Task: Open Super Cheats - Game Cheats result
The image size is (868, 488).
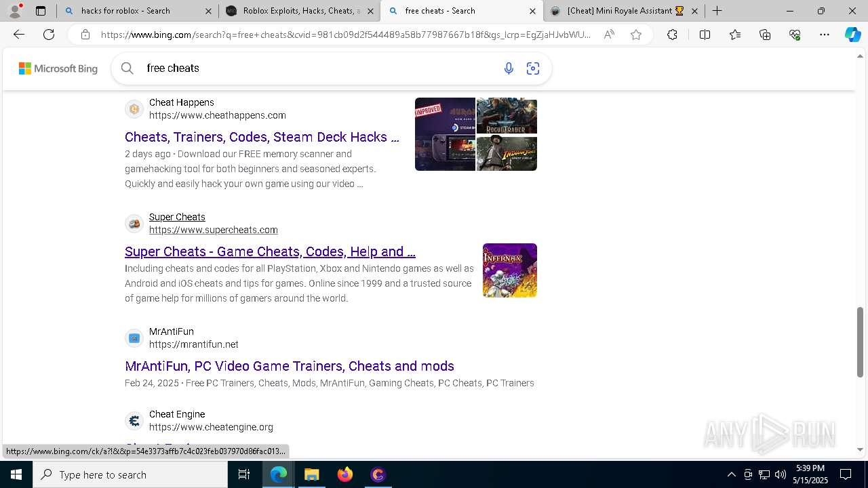Action: [x=270, y=251]
